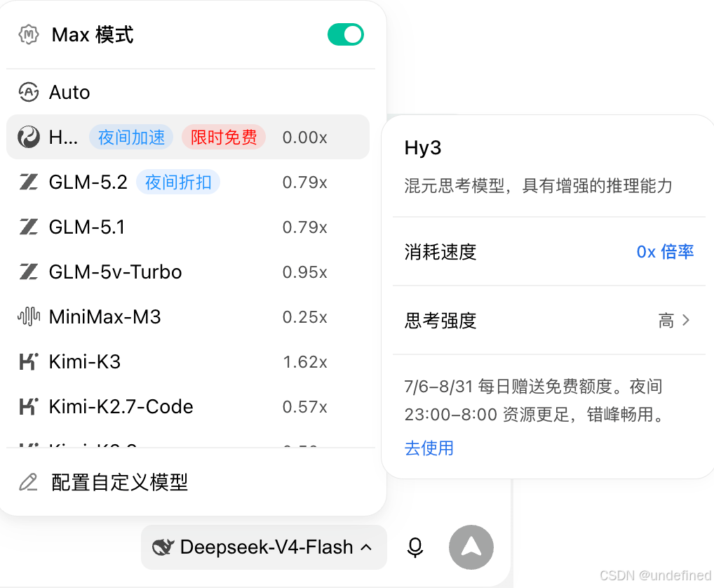Toggle the Max 模式 switch off

(x=346, y=34)
